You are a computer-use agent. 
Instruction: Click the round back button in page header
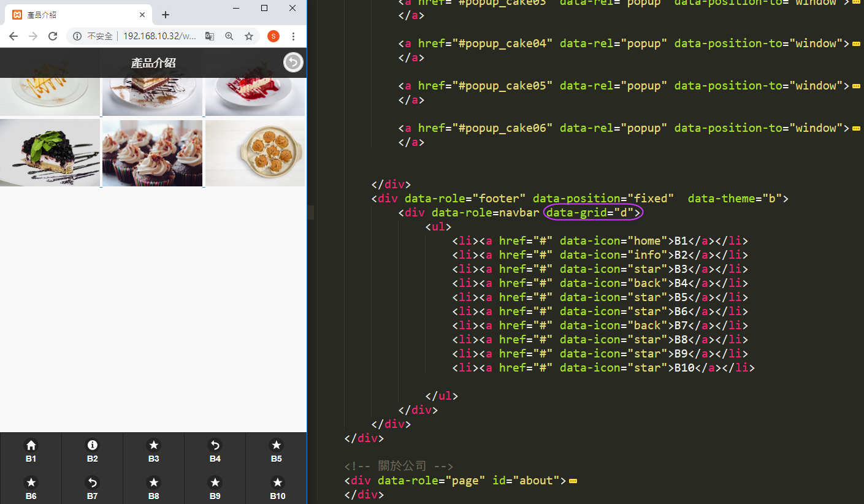pos(293,63)
